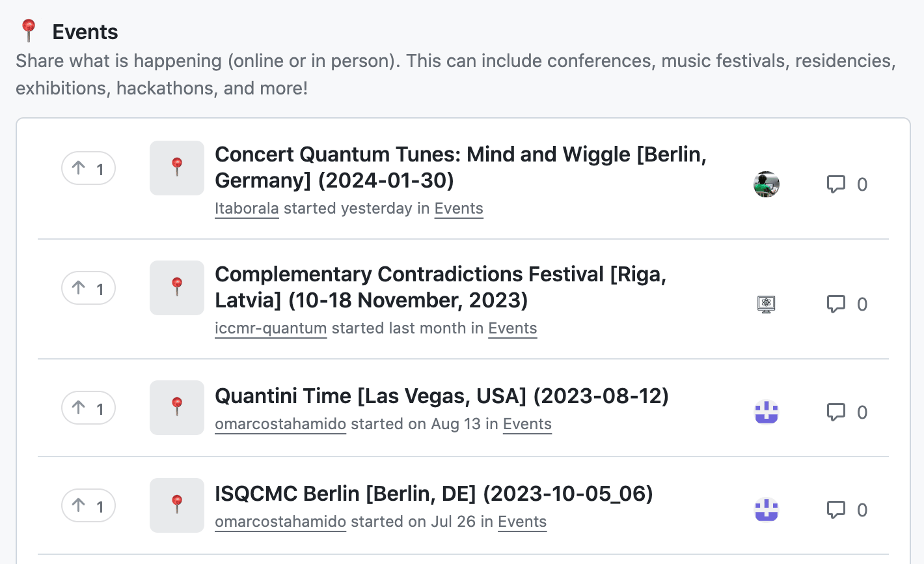924x564 pixels.
Task: Open Itaborala's avatar on Concert Quantum Tunes row
Action: (767, 184)
